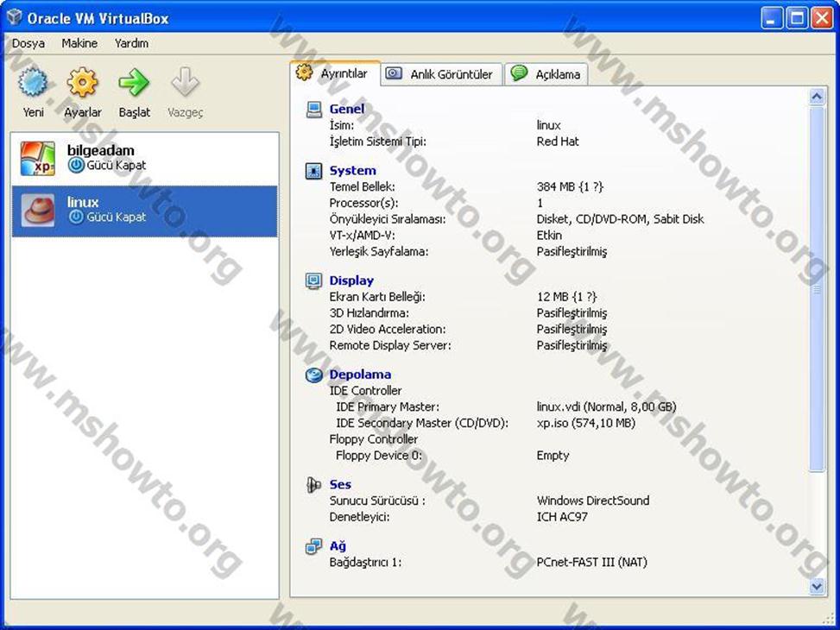Click the Ayrıntılar tab gear icon
The image size is (840, 630).
click(304, 72)
